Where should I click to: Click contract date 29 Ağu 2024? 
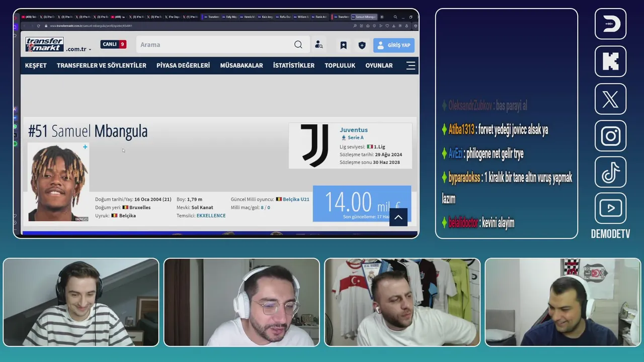point(388,155)
